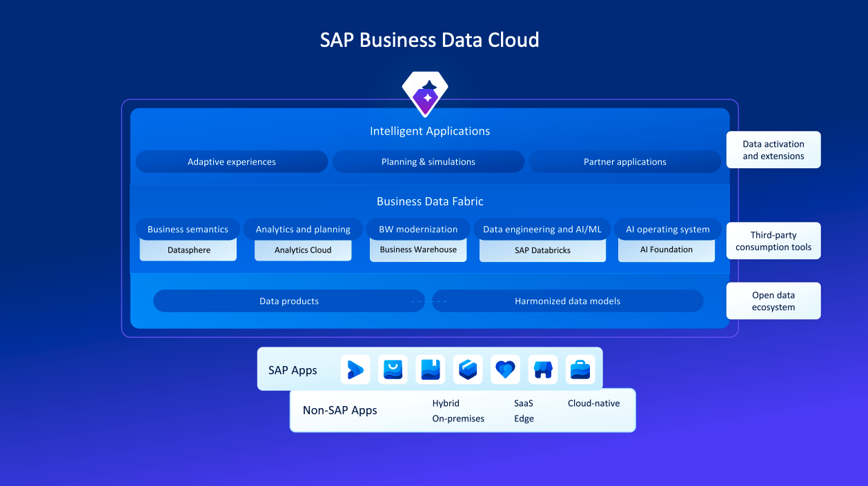
Task: Click the shopping bag SAP app icon
Action: [393, 369]
